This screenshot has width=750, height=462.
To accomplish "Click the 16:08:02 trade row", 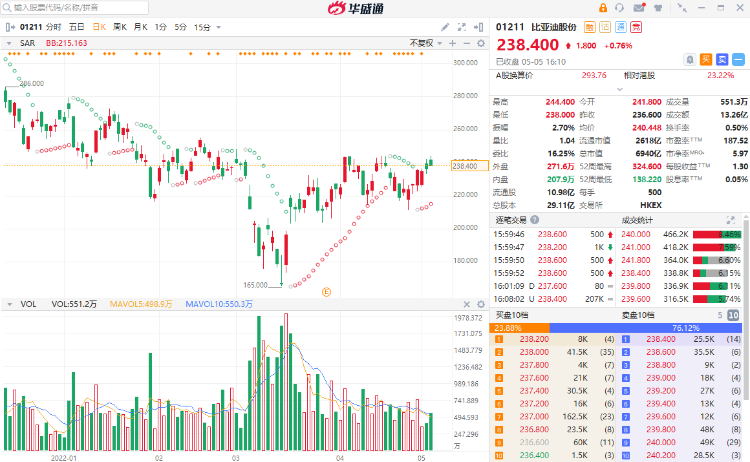I will click(554, 299).
